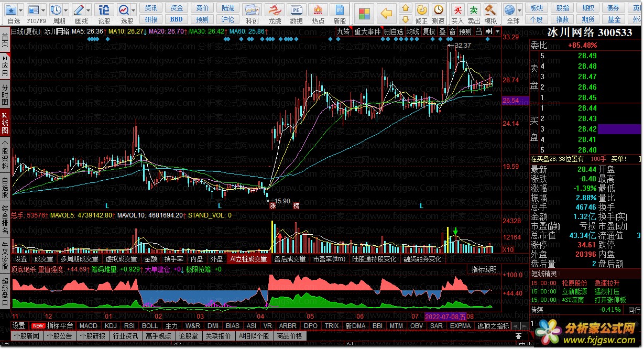Click the four-color window layout icon
This screenshot has width=644, height=349.
tap(364, 13)
